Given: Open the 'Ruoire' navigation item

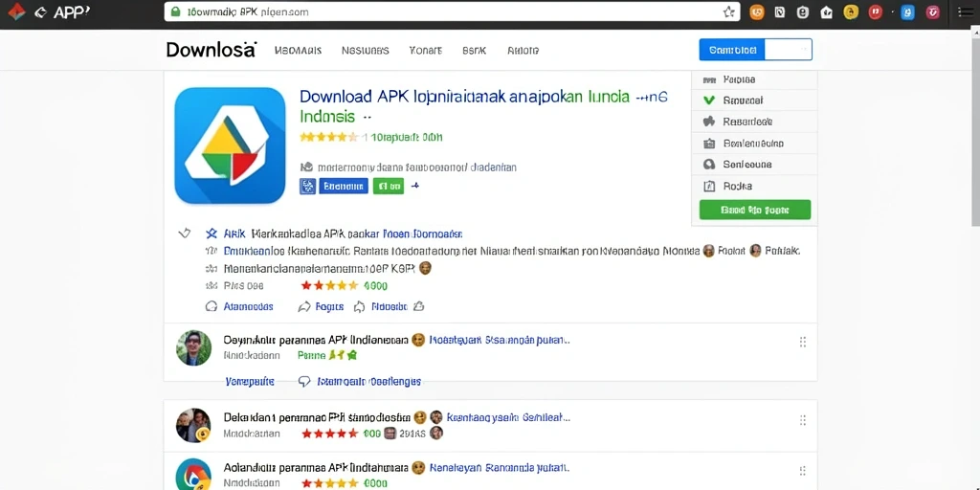Looking at the screenshot, I should point(523,51).
